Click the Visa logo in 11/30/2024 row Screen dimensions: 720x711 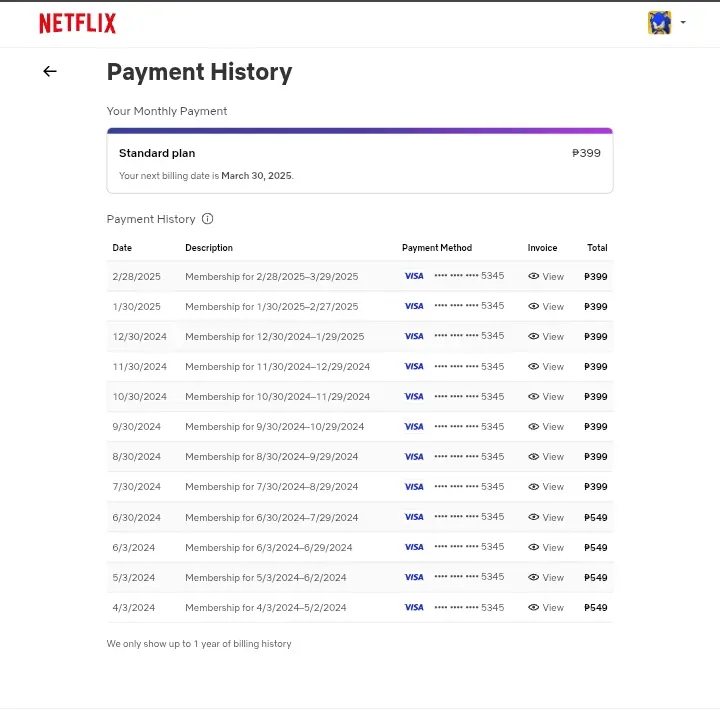[414, 366]
